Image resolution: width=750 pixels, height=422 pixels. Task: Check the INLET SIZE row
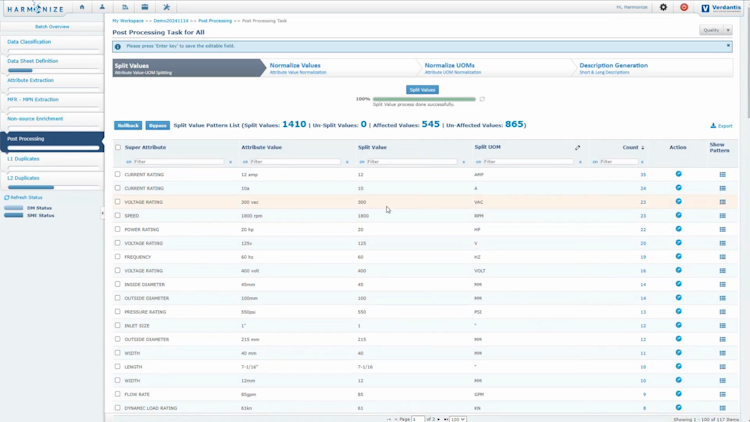click(x=118, y=325)
